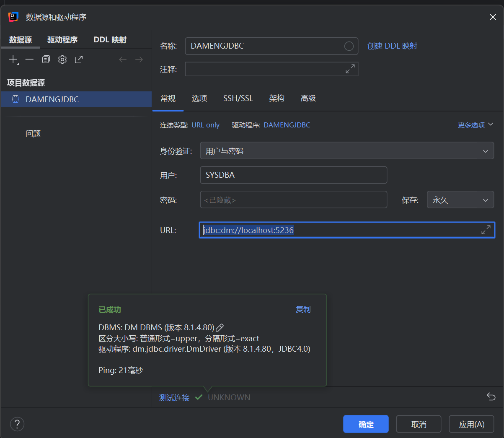Image resolution: width=504 pixels, height=438 pixels.
Task: Switch to DDL 映射 tab
Action: click(110, 40)
